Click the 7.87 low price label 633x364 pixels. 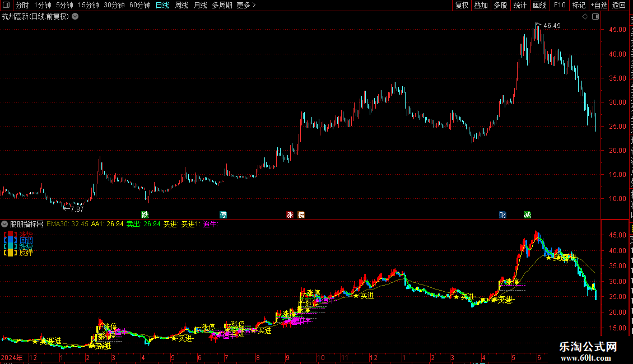(x=77, y=209)
